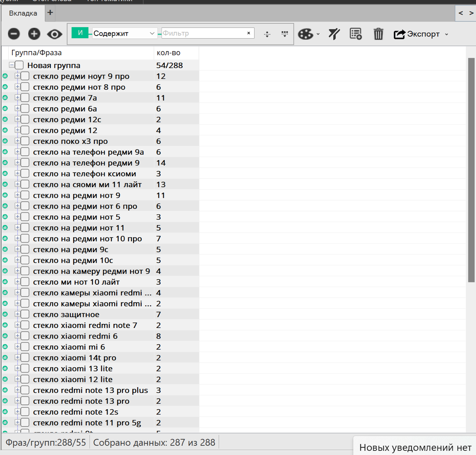
Task: Add a new tab with plus button
Action: [x=50, y=12]
